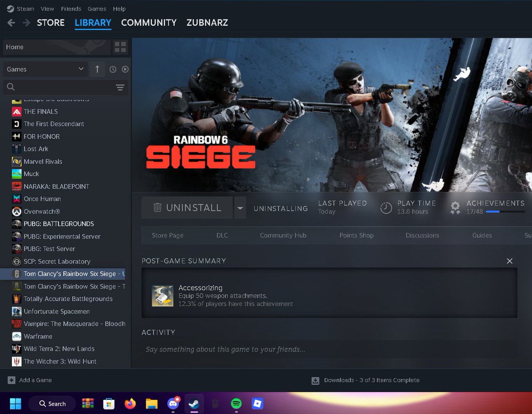Select the Marvel Rivals icon
Image resolution: width=532 pixels, height=414 pixels.
tap(16, 161)
